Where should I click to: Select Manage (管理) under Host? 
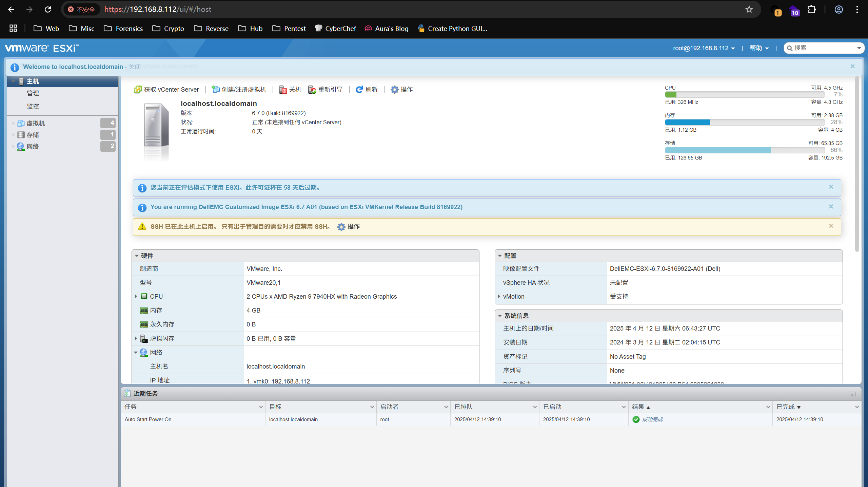(x=33, y=93)
